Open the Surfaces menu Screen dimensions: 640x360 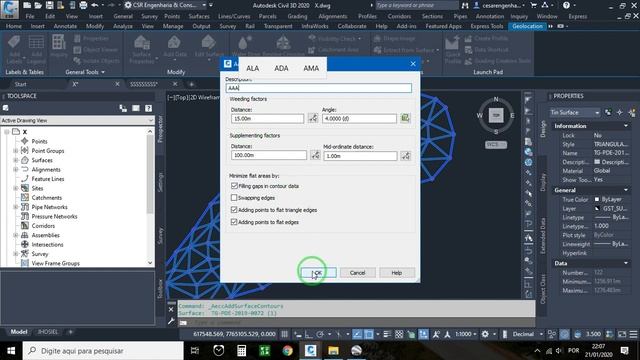[199, 16]
